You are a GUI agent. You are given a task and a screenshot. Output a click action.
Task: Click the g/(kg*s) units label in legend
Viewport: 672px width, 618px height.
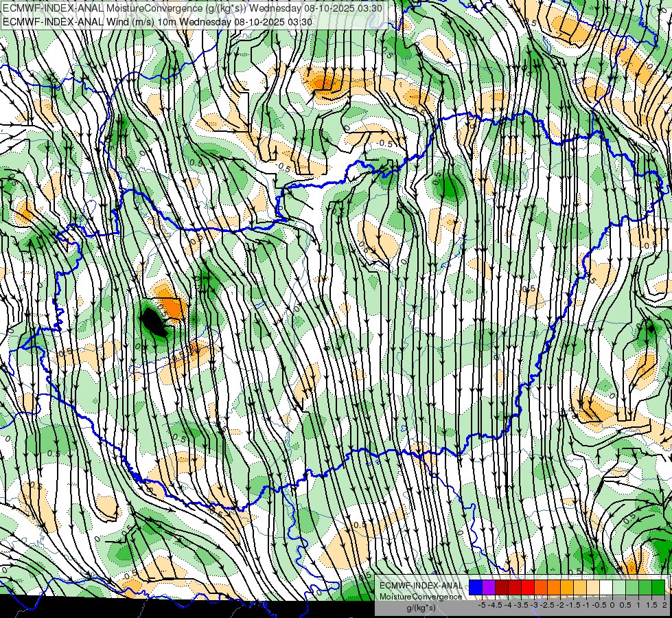click(x=421, y=608)
